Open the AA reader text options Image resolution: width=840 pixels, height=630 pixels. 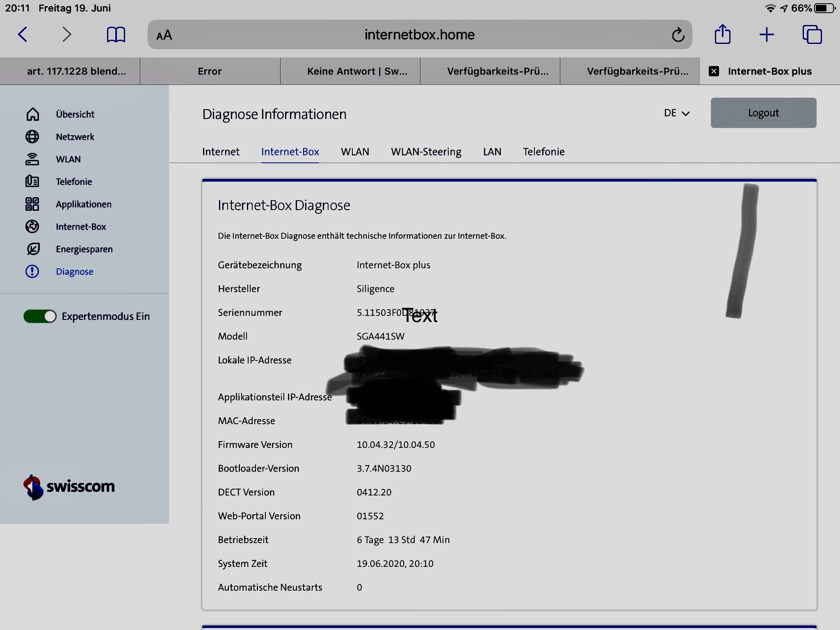pyautogui.click(x=164, y=35)
